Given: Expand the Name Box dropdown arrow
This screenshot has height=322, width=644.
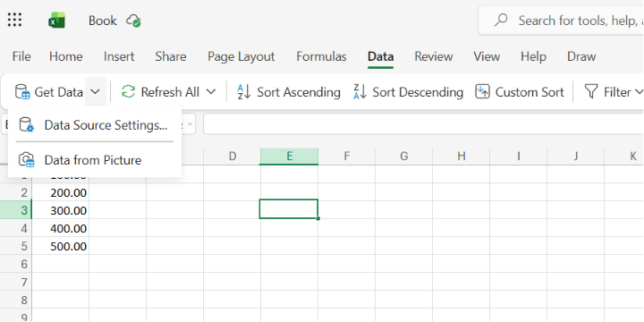Looking at the screenshot, I should click(x=189, y=124).
